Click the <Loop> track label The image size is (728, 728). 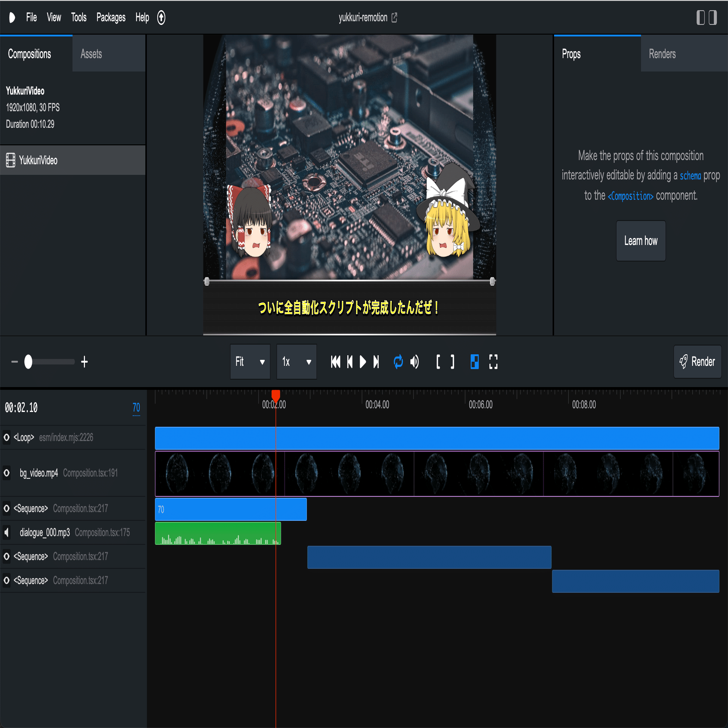coord(24,437)
